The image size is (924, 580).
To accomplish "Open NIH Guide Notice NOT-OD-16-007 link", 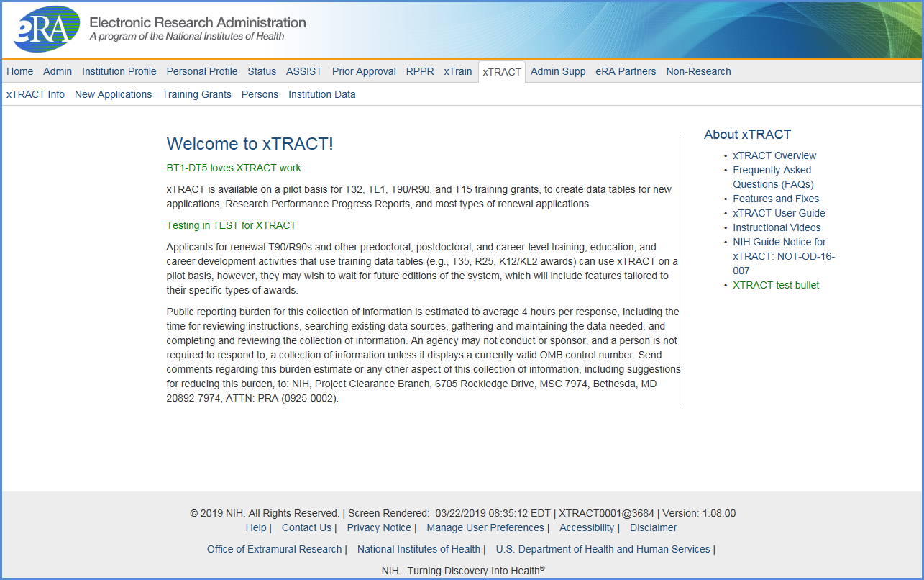I will tap(784, 256).
